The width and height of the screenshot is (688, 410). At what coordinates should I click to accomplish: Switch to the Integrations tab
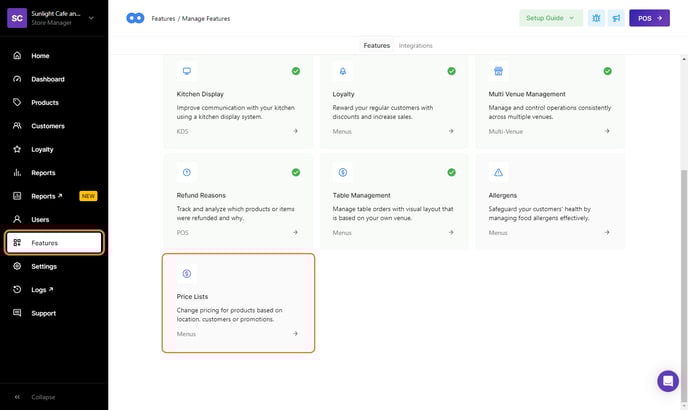click(415, 46)
